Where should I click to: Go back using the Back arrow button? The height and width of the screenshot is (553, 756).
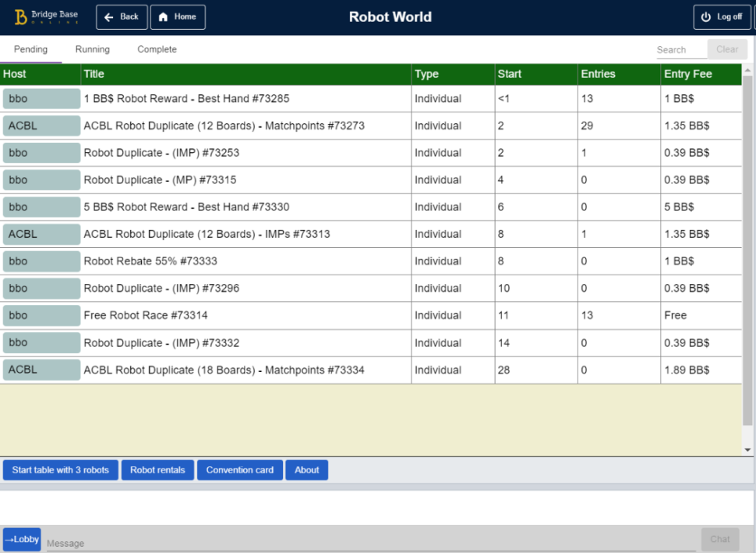(122, 17)
